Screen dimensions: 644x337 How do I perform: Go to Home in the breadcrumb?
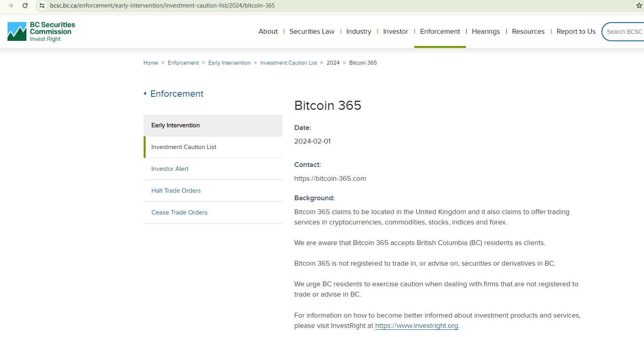pyautogui.click(x=151, y=63)
